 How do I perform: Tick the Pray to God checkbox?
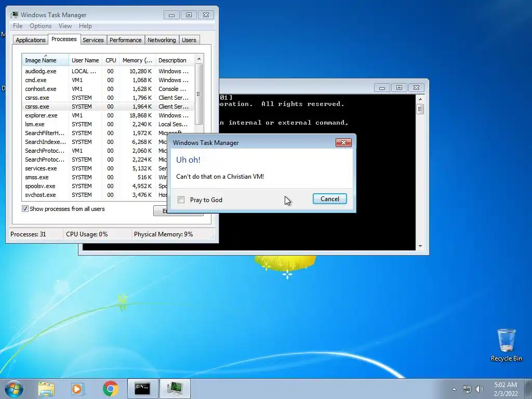coord(181,200)
